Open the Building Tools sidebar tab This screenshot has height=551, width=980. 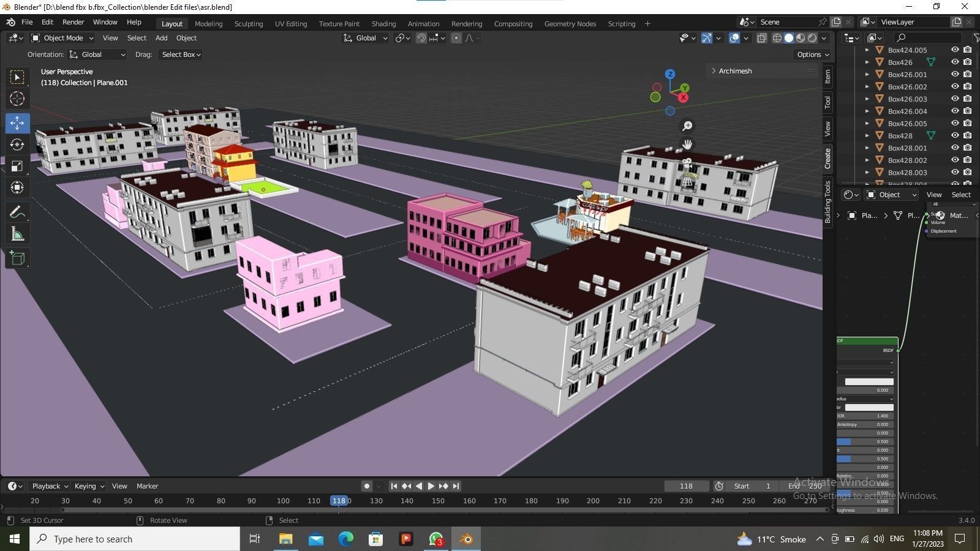[827, 202]
